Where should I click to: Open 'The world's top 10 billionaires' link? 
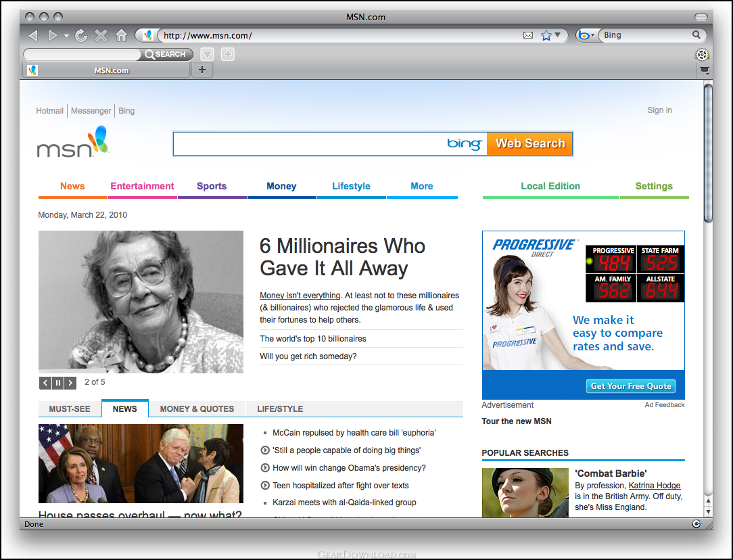312,339
